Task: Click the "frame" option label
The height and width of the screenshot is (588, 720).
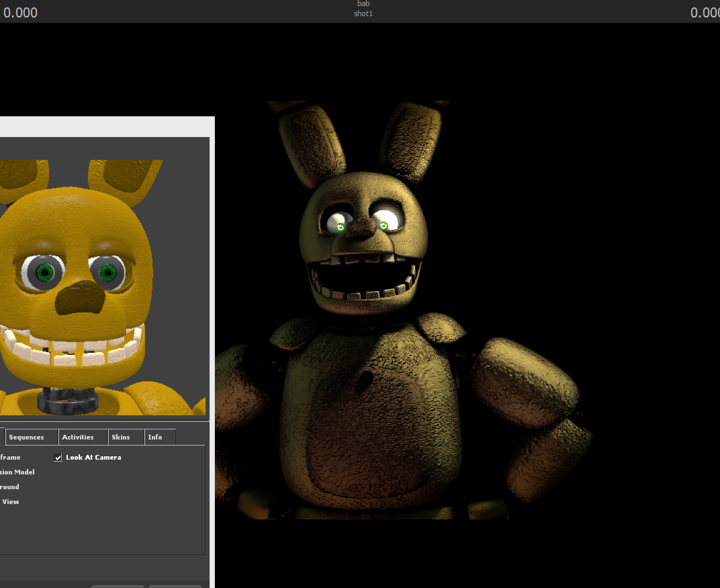Action: coord(10,457)
